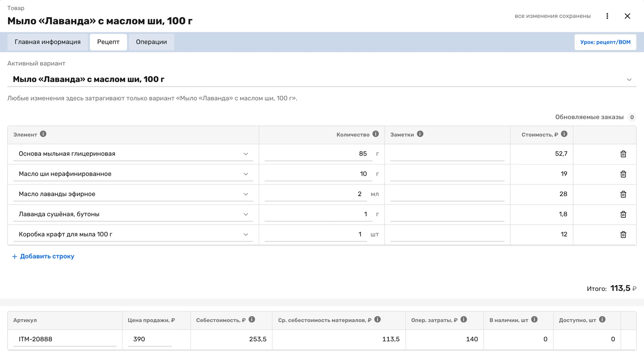This screenshot has height=361, width=644.
Task: Delete the Коробка крафт для мыла row
Action: [623, 234]
